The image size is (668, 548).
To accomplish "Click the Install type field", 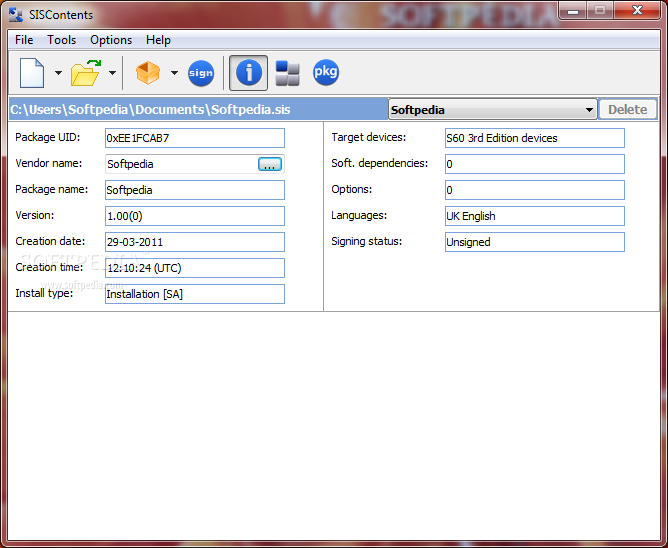I will point(195,294).
